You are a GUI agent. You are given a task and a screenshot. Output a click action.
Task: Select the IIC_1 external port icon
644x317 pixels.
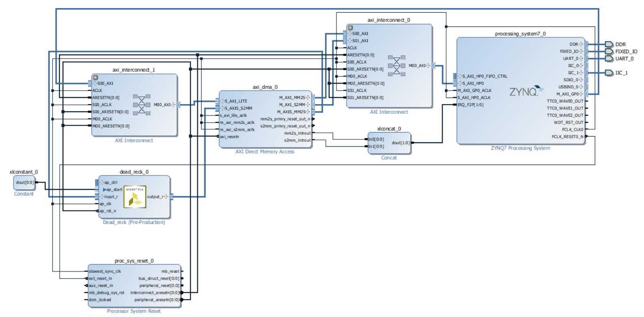(x=609, y=73)
